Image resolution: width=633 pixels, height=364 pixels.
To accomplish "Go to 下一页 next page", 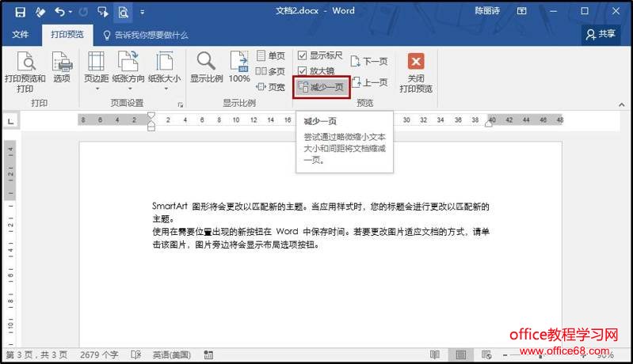I will point(369,61).
